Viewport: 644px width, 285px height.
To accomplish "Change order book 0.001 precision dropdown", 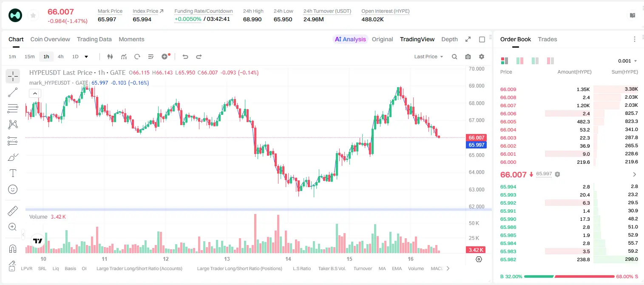I will pyautogui.click(x=627, y=61).
